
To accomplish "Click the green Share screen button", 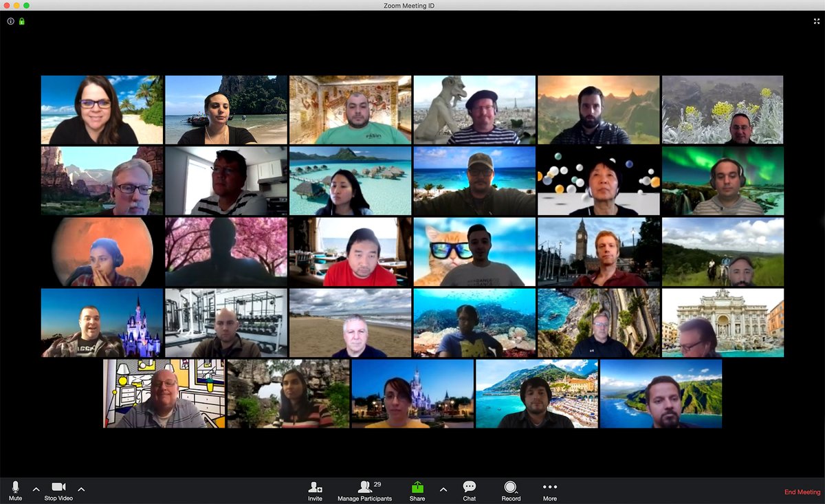I will point(417,490).
